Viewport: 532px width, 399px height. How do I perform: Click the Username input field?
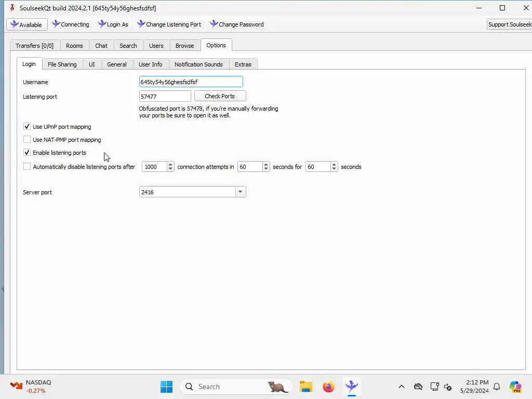tap(191, 82)
